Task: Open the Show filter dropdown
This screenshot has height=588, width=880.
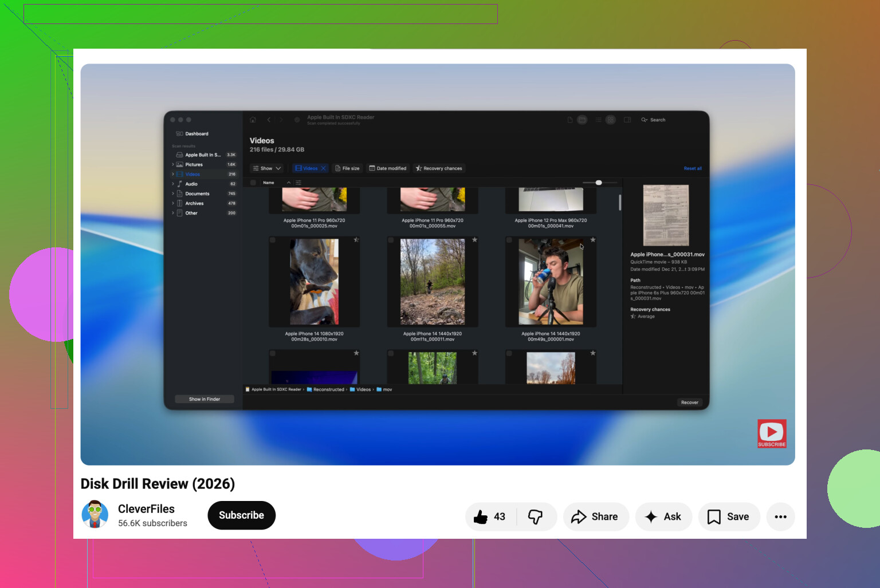Action: [x=267, y=168]
